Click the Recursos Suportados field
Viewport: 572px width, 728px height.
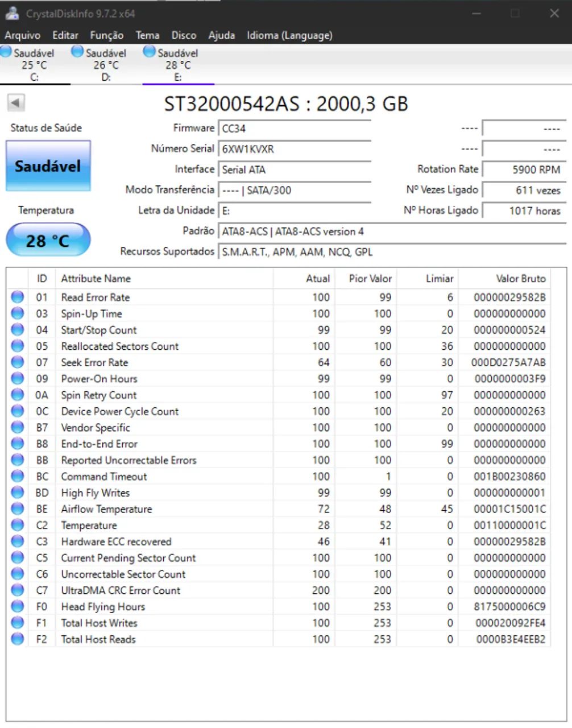tap(392, 252)
